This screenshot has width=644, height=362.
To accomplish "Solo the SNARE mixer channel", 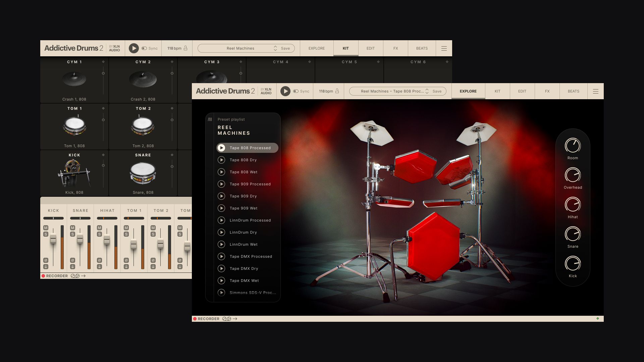I will 72,234.
